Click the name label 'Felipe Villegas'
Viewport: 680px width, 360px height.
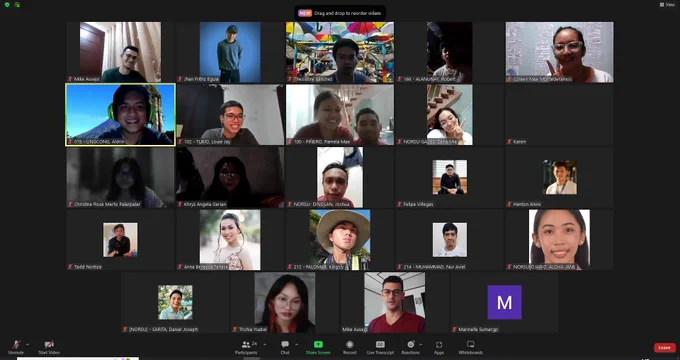point(418,204)
